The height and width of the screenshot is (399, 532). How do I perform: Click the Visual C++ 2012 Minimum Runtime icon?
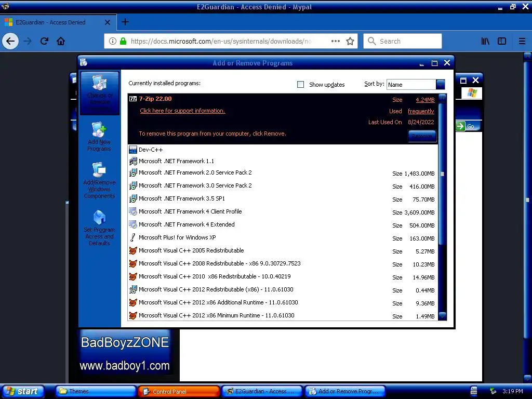pos(133,315)
